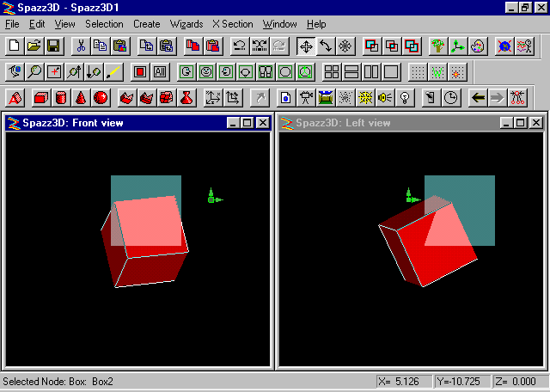Click the red routing nodes icon
The image size is (550, 392).
pos(517,98)
